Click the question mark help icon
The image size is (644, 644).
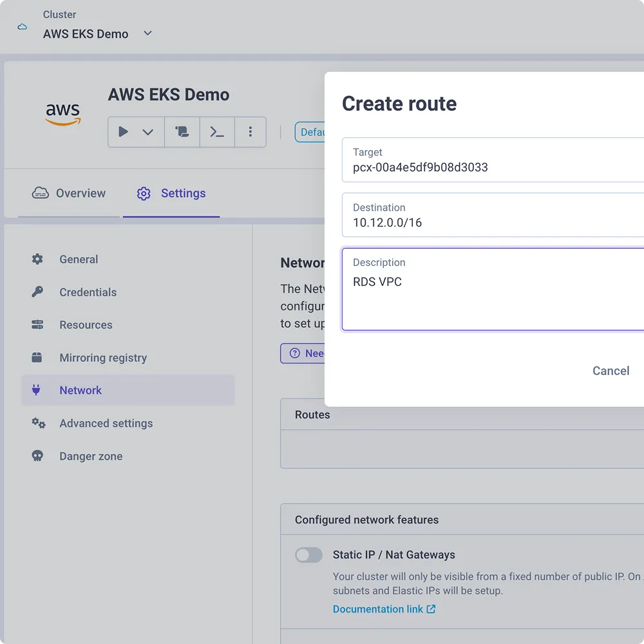(x=295, y=353)
